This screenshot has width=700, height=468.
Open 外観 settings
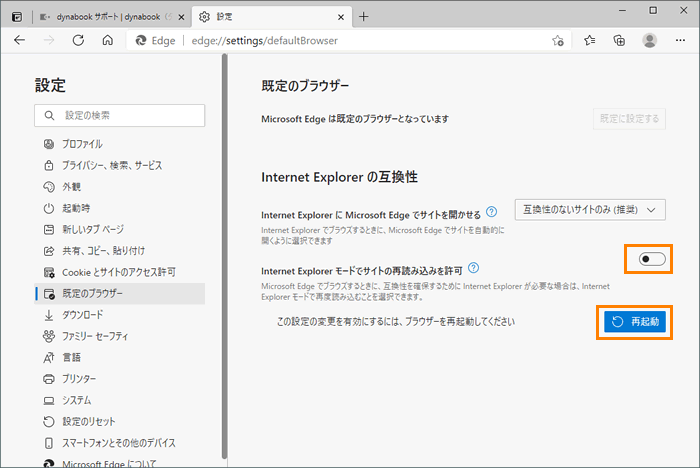click(x=120, y=187)
